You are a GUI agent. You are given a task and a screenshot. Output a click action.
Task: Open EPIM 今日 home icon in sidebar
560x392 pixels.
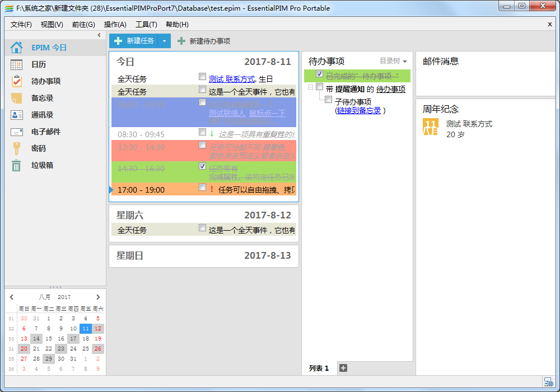(16, 48)
